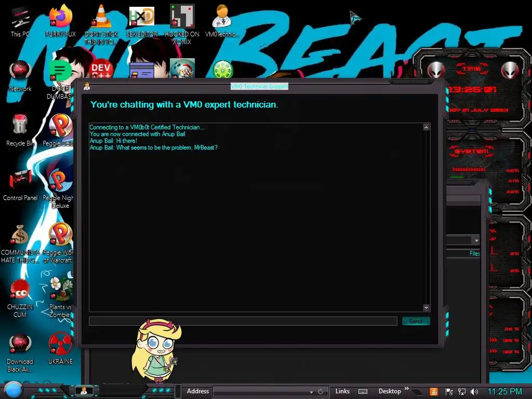Image resolution: width=532 pixels, height=399 pixels.
Task: Click the Star Butterfly desktop mascot
Action: pos(156,350)
